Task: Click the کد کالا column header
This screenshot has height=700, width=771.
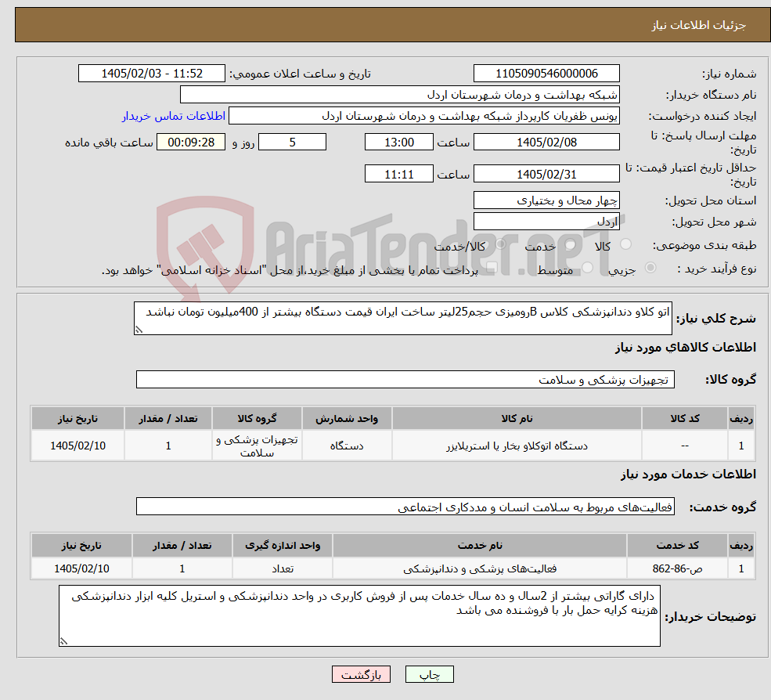Action: (685, 418)
